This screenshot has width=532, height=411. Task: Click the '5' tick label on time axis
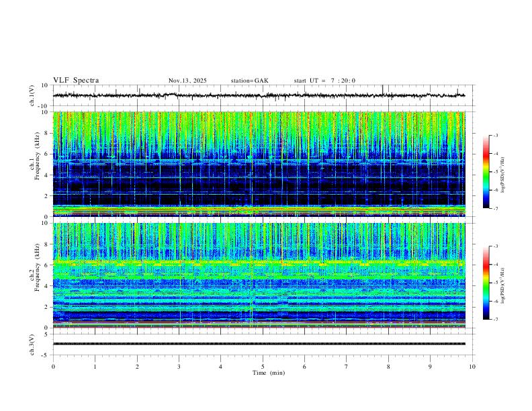pos(263,367)
